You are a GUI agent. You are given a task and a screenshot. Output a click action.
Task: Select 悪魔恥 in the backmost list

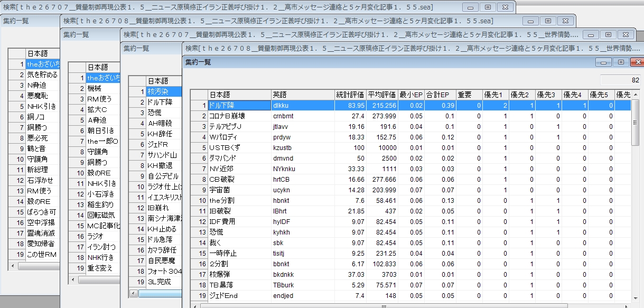pos(43,96)
